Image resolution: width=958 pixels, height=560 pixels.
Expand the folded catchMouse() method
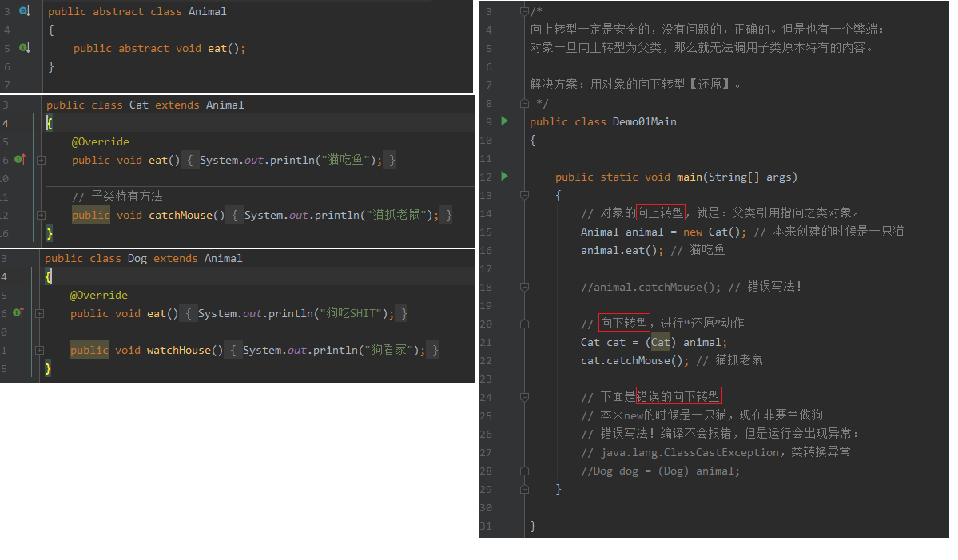(42, 215)
